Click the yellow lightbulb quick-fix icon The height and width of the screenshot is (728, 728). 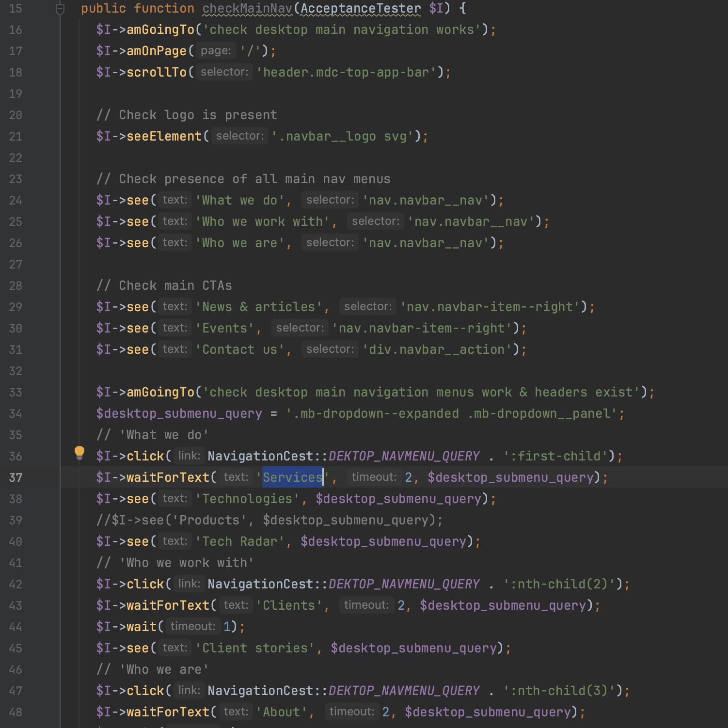79,453
